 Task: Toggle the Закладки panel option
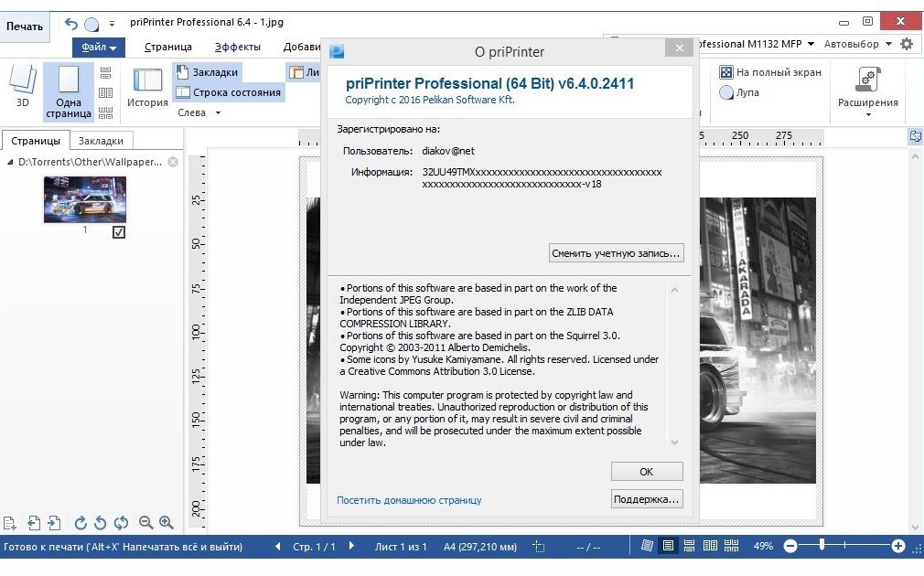[208, 72]
